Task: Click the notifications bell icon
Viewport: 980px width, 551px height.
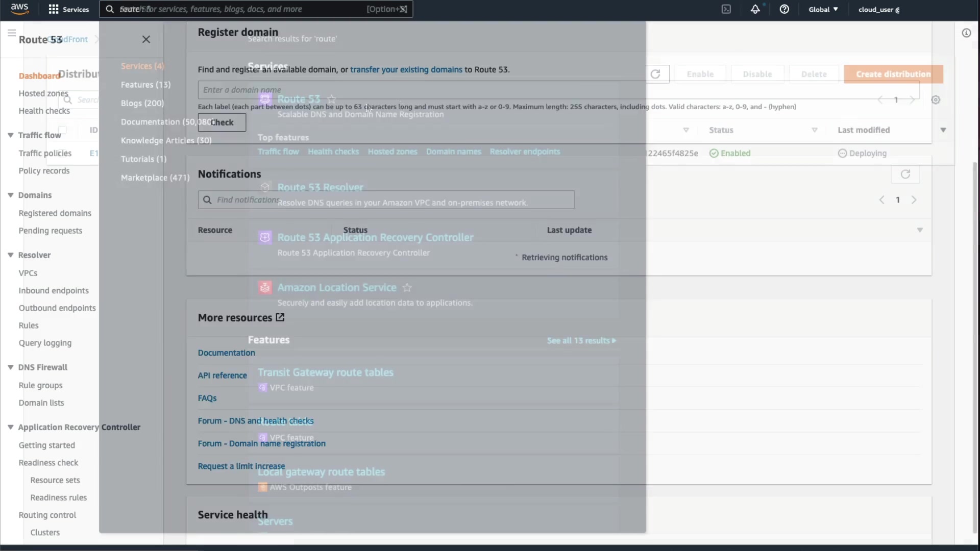Action: coord(755,9)
